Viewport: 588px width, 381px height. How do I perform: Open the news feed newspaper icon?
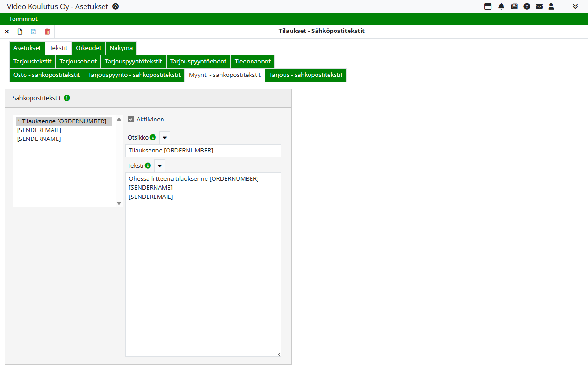[x=514, y=6]
